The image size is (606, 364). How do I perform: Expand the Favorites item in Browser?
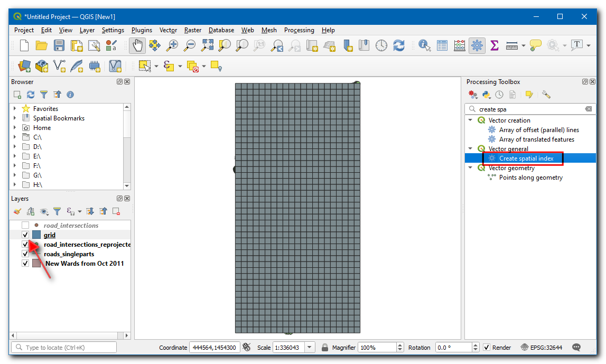(15, 109)
